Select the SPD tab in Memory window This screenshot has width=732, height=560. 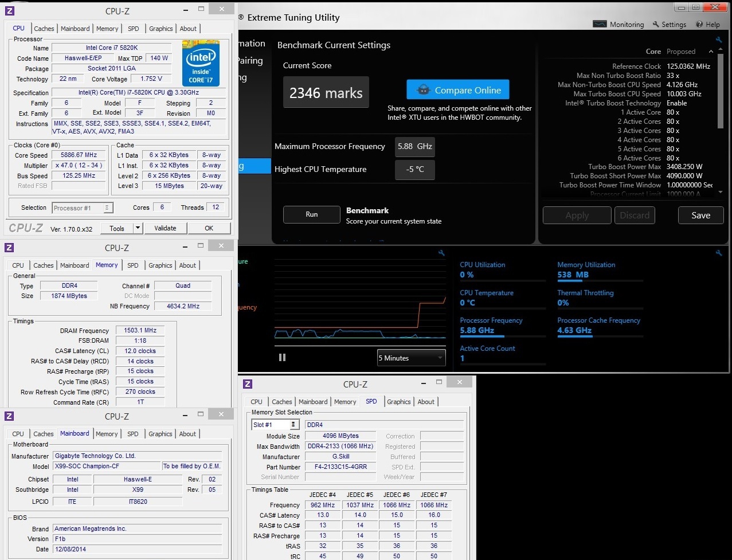tap(133, 265)
